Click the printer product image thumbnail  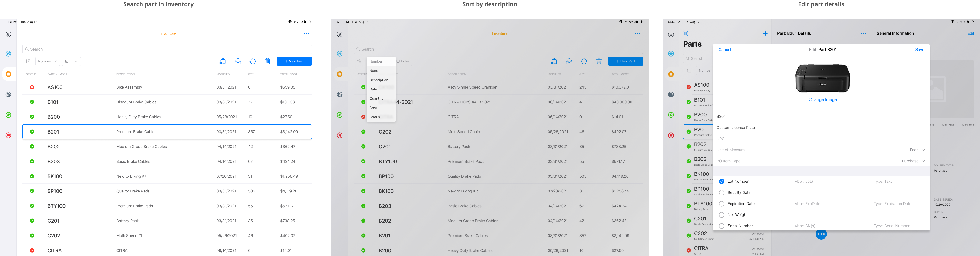tap(822, 78)
